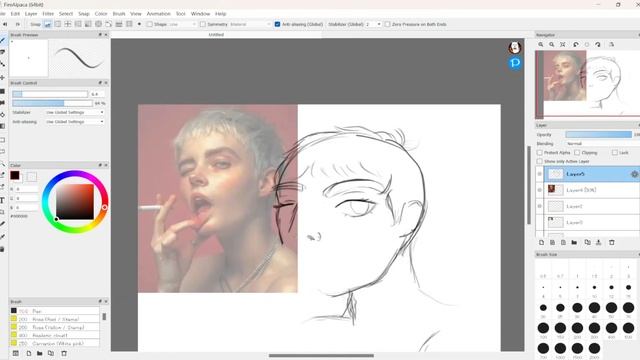Image resolution: width=640 pixels, height=360 pixels.
Task: Select the Fill Bucket tool icon
Action: [x=2, y=102]
